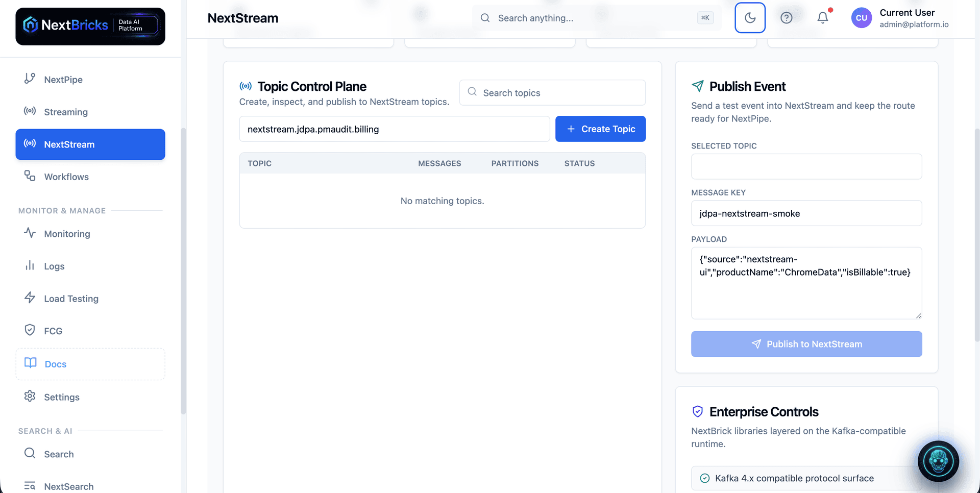Click the Payload text area
This screenshot has width=980, height=493.
tap(806, 283)
